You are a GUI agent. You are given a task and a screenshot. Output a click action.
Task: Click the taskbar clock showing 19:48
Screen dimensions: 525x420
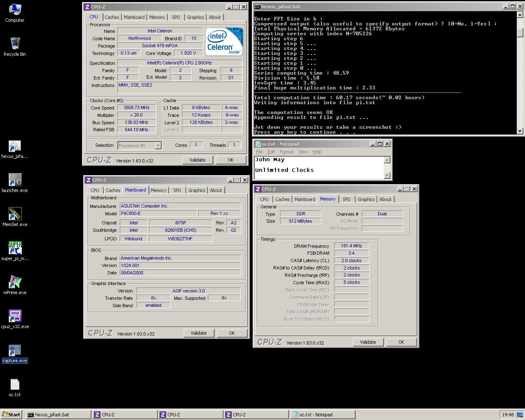508,415
